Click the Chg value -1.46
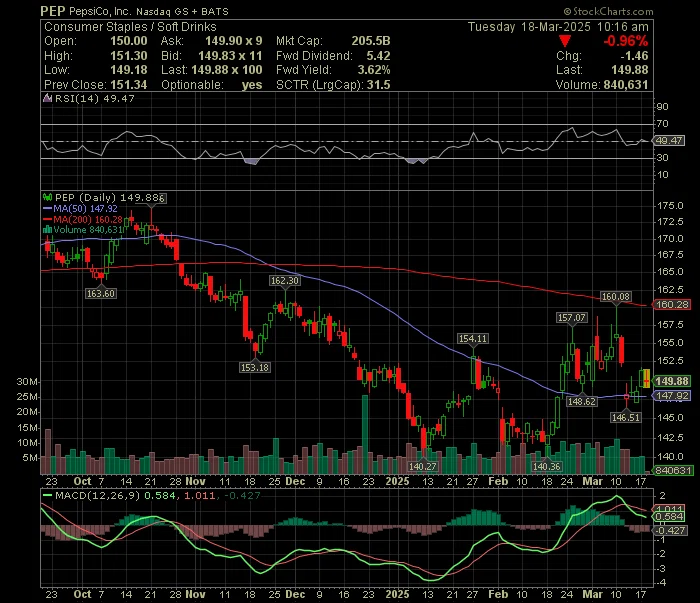Viewport: 700px width, 603px height. [634, 56]
